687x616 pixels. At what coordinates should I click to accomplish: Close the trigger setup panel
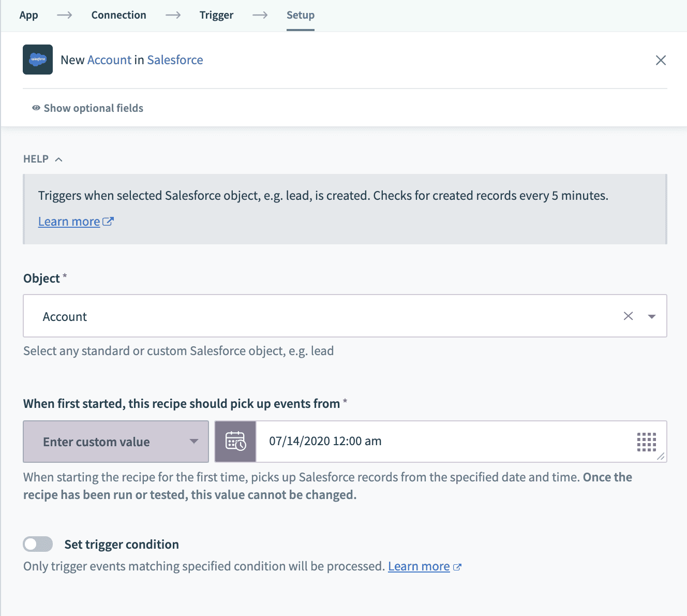661,60
